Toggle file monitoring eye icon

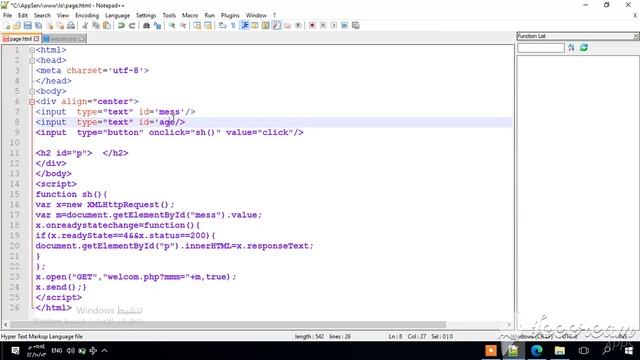pyautogui.click(x=298, y=26)
